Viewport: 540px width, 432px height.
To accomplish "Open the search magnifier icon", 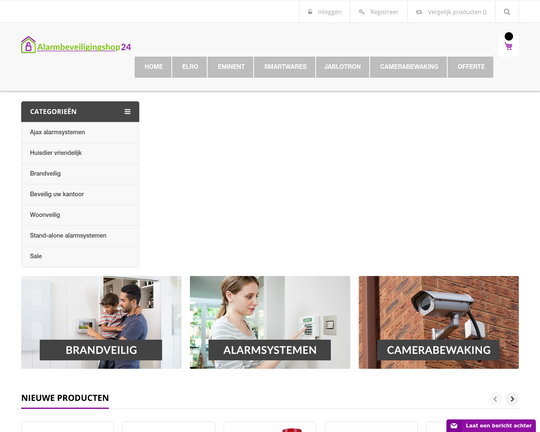I will coord(507,12).
